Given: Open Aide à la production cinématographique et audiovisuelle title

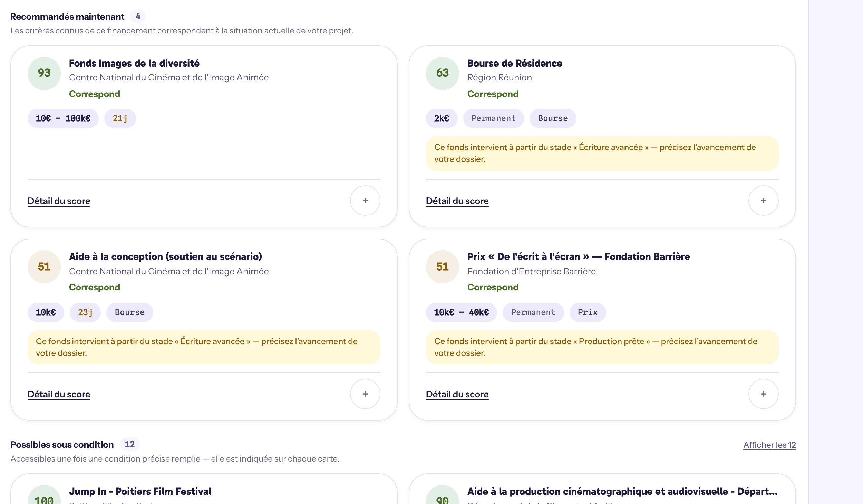Looking at the screenshot, I should pos(622,491).
